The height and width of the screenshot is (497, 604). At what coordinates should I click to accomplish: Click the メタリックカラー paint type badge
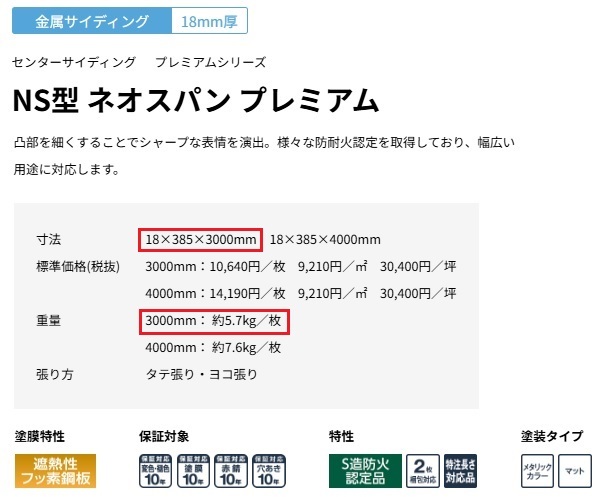(537, 471)
